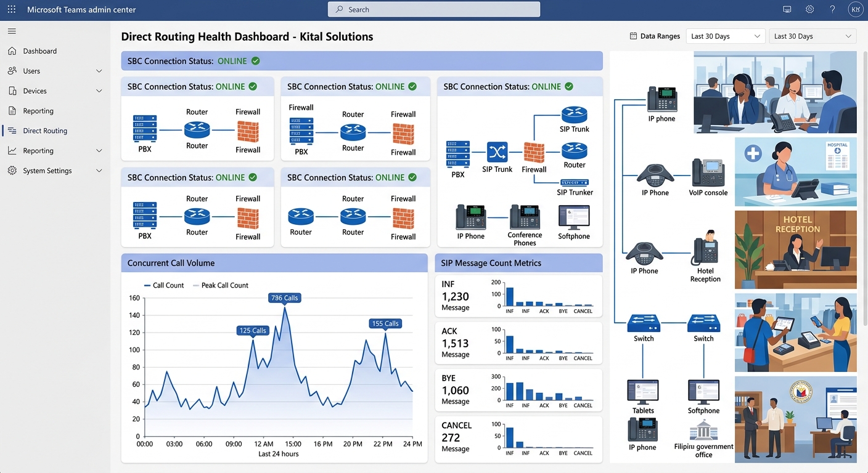Open the first Last 30 Days dropdown

[x=726, y=36]
